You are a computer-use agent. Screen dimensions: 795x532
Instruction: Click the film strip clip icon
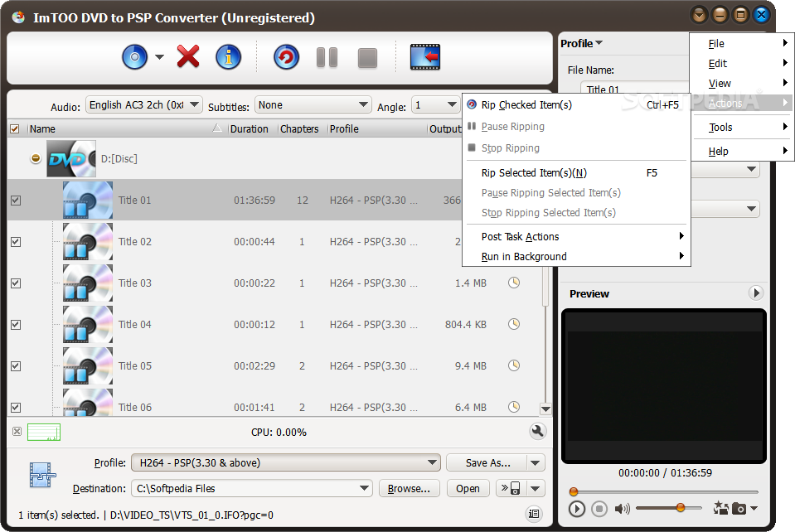tap(425, 56)
